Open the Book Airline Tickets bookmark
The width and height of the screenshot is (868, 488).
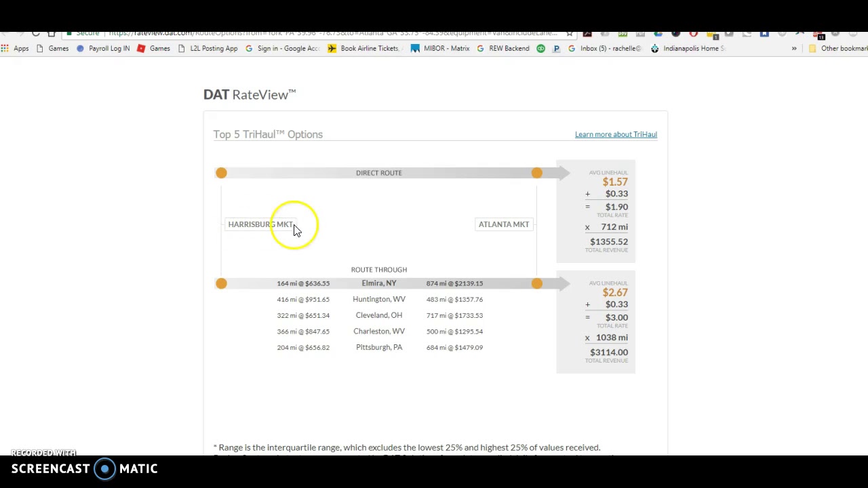click(365, 48)
